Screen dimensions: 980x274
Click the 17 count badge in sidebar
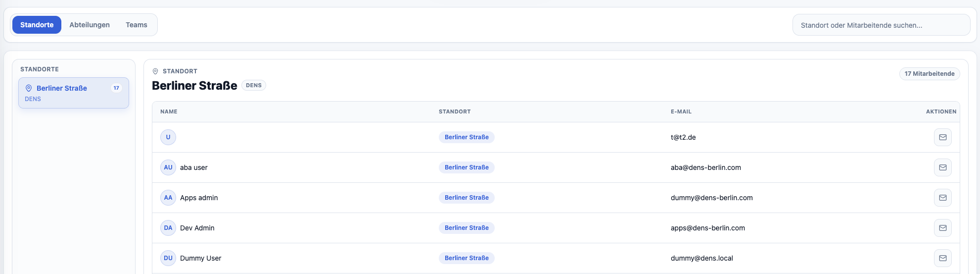tap(116, 88)
